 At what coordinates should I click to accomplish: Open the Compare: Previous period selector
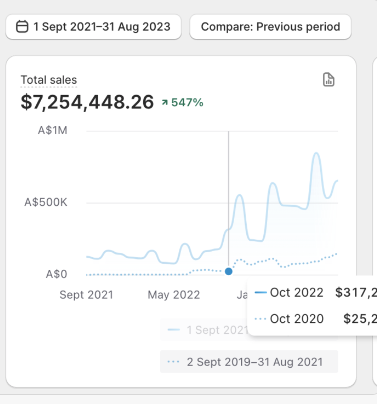270,27
